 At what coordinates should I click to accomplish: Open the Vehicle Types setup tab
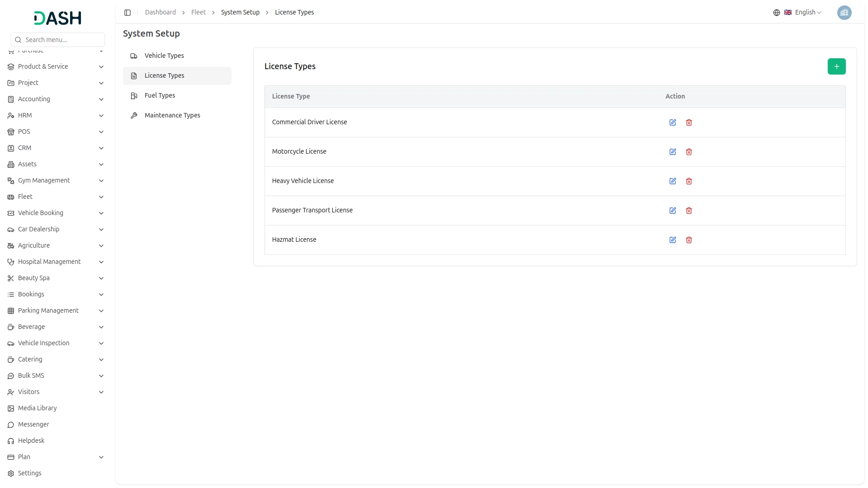tap(177, 56)
